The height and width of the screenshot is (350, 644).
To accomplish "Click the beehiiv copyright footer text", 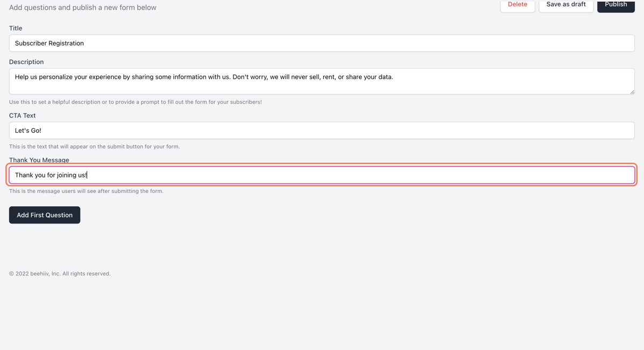I will click(60, 273).
